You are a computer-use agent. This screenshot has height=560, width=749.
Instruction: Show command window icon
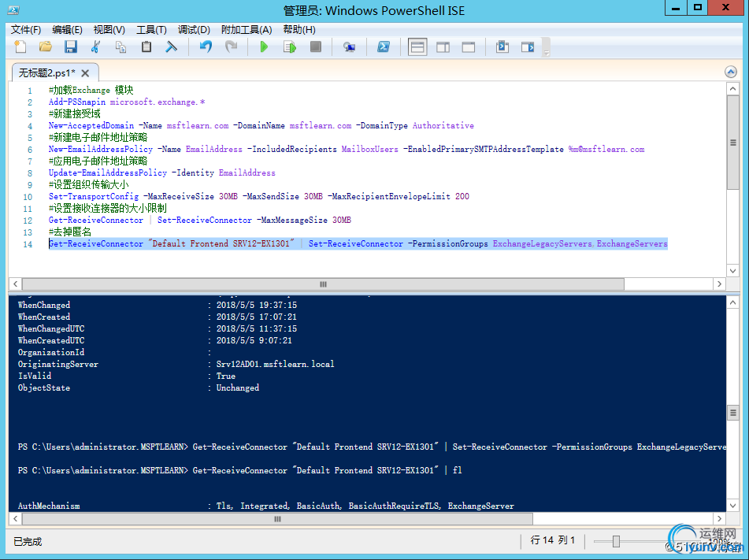pyautogui.click(x=502, y=46)
